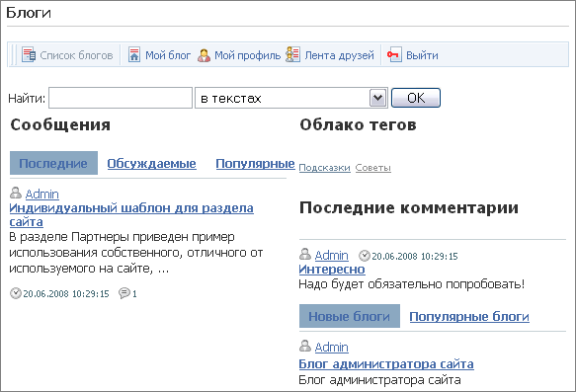This screenshot has height=392, width=576.
Task: Click the comment timestamp in Последние комментарии
Action: click(x=415, y=256)
